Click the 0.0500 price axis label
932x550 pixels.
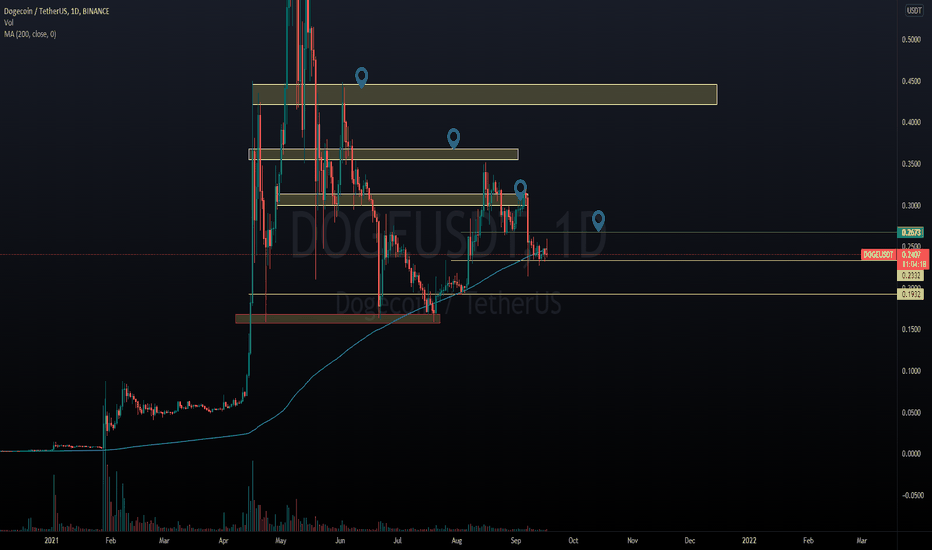911,413
